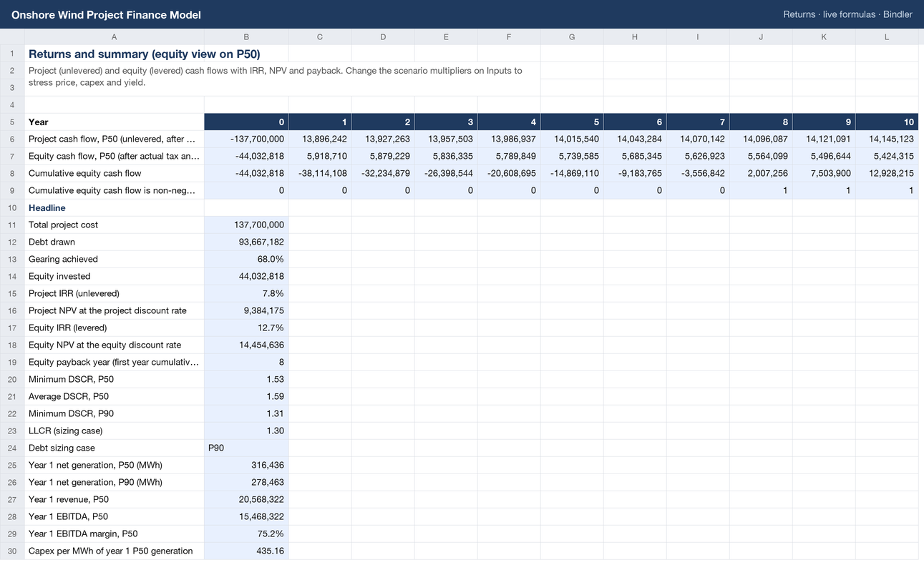The height and width of the screenshot is (565, 924).
Task: Select row 17 header number
Action: pos(12,328)
